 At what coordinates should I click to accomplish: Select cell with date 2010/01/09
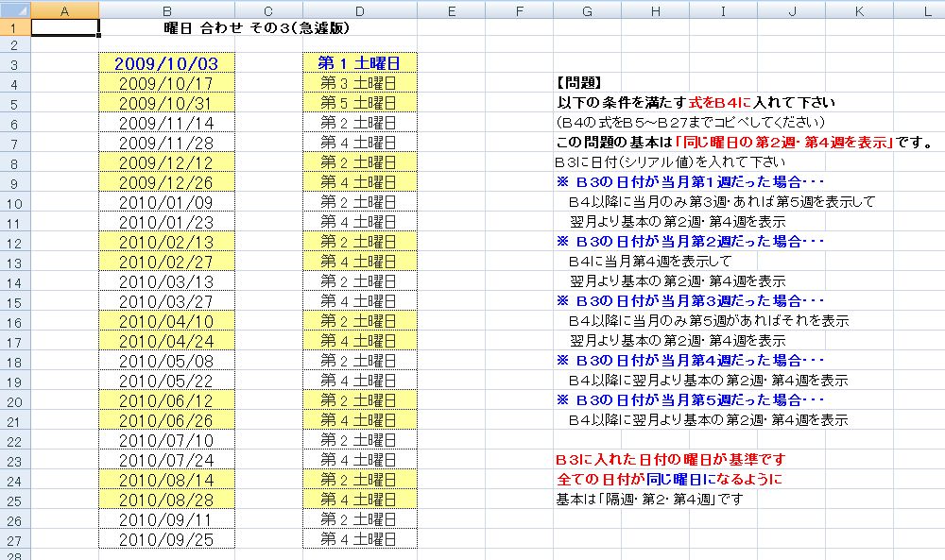[x=167, y=203]
